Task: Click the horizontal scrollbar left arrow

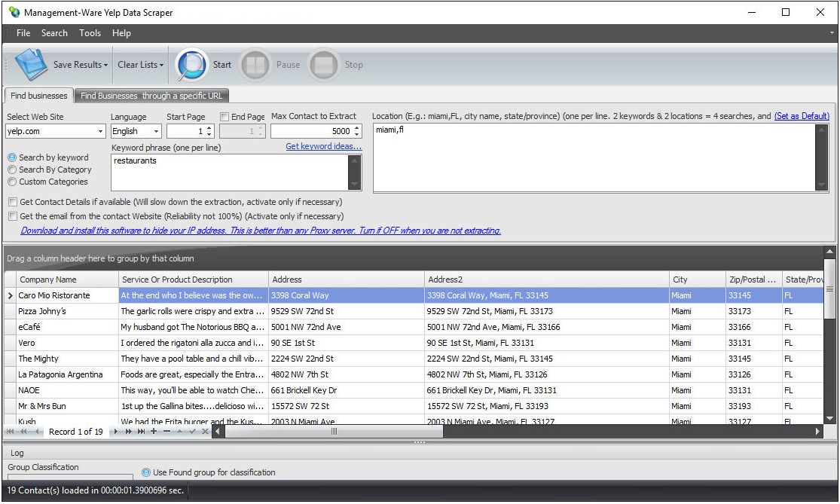Action: pyautogui.click(x=218, y=431)
